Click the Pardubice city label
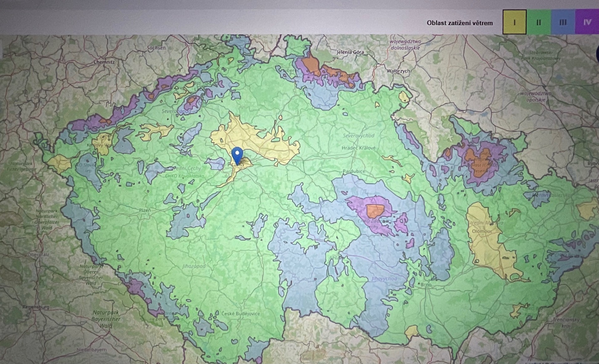This screenshot has height=364, width=599. 353,171
